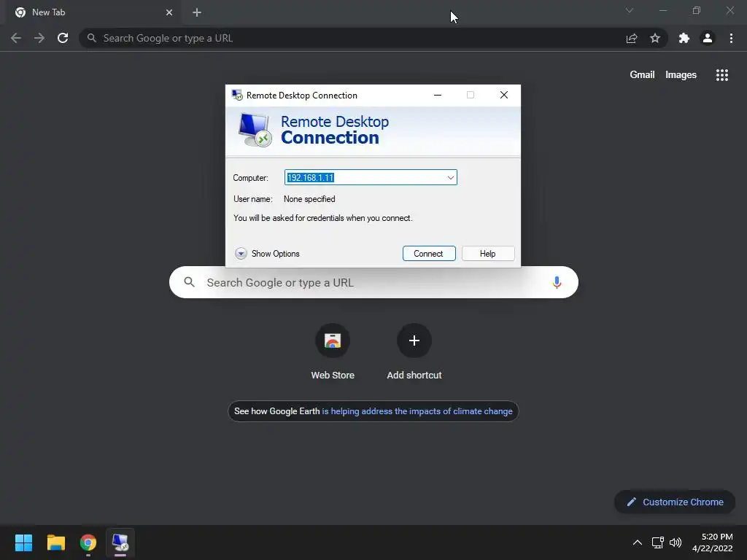Image resolution: width=747 pixels, height=560 pixels.
Task: Click the Remote Desktop title bar icon
Action: [237, 95]
